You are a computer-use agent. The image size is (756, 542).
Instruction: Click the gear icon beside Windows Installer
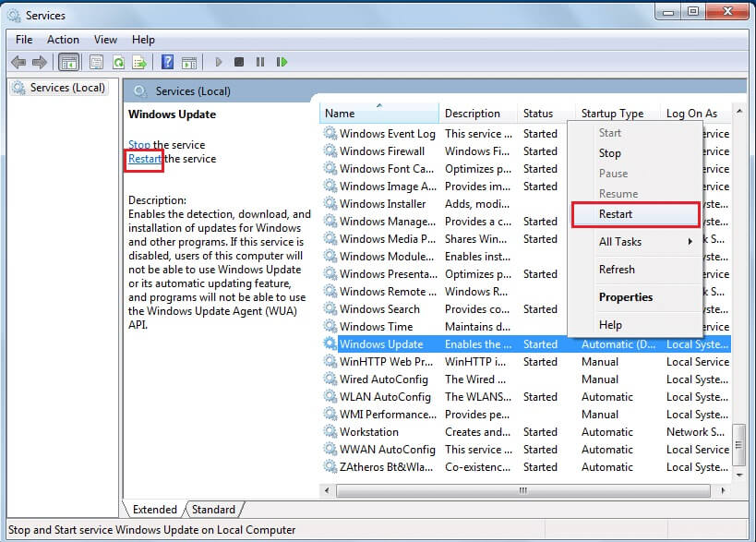330,203
